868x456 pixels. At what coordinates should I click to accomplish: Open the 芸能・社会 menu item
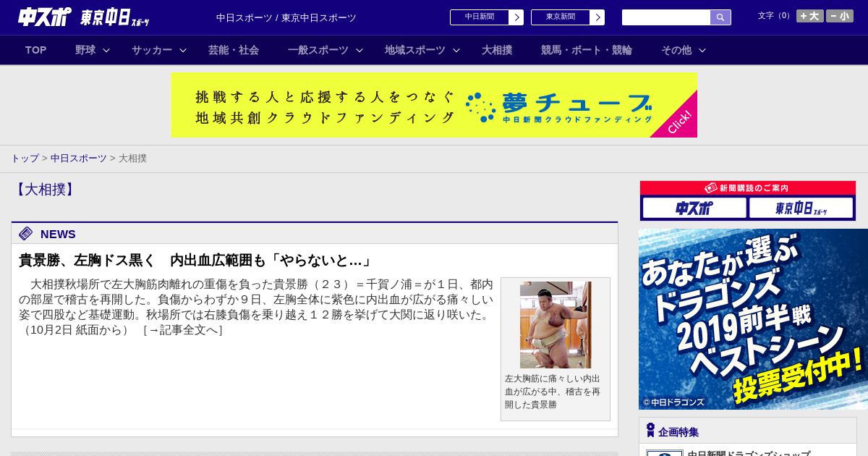234,50
